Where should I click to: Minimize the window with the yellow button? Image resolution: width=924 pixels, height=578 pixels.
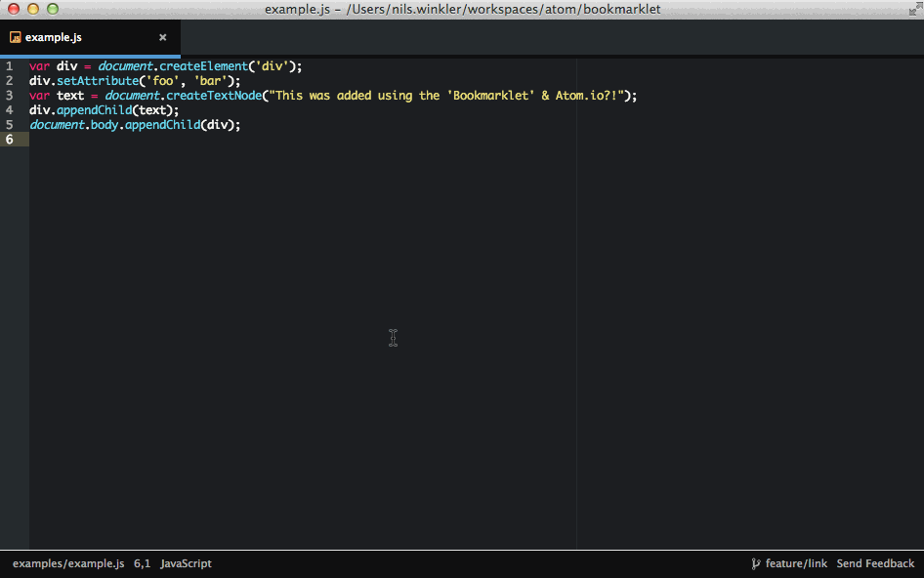(33, 9)
